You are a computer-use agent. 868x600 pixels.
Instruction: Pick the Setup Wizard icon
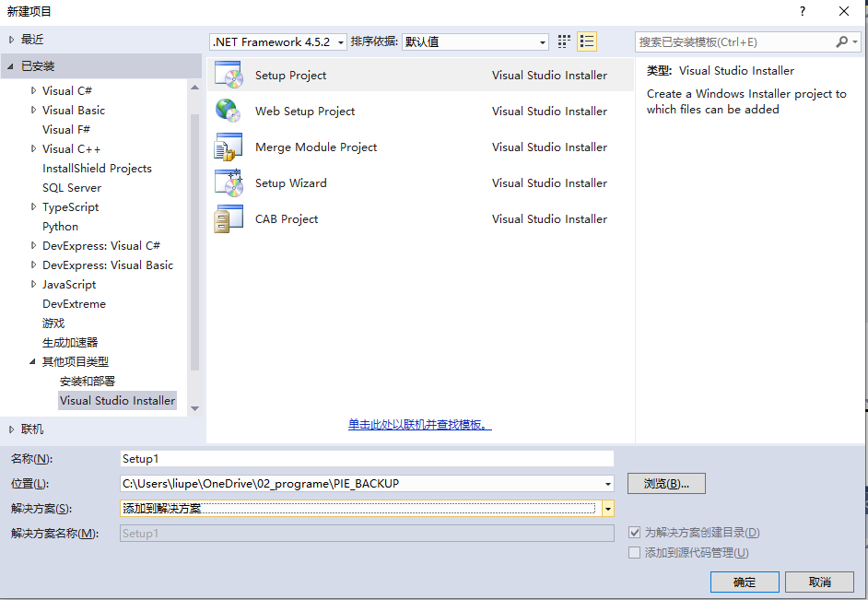pyautogui.click(x=229, y=182)
